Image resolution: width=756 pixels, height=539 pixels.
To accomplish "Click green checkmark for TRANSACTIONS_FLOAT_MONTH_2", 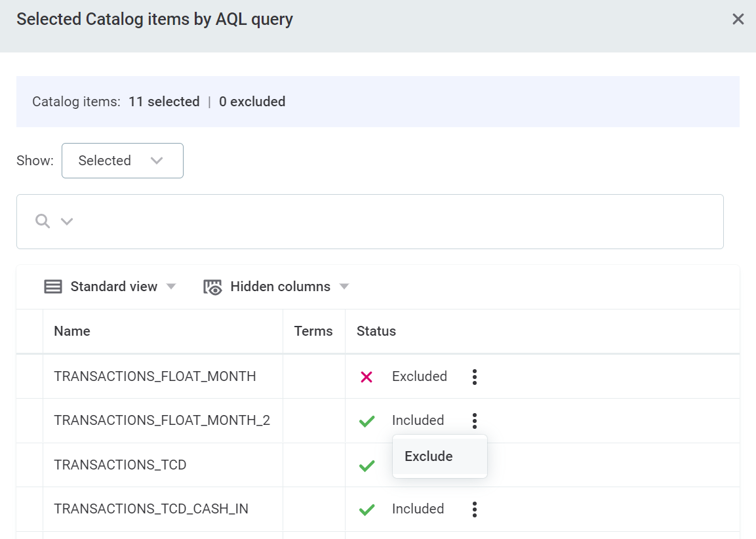I will (x=367, y=421).
